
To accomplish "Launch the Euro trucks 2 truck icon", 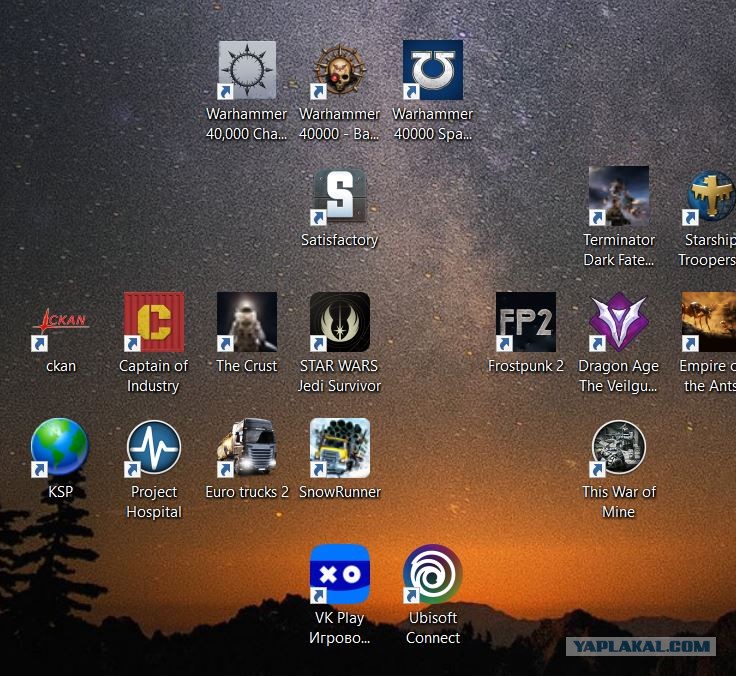I will pos(247,448).
